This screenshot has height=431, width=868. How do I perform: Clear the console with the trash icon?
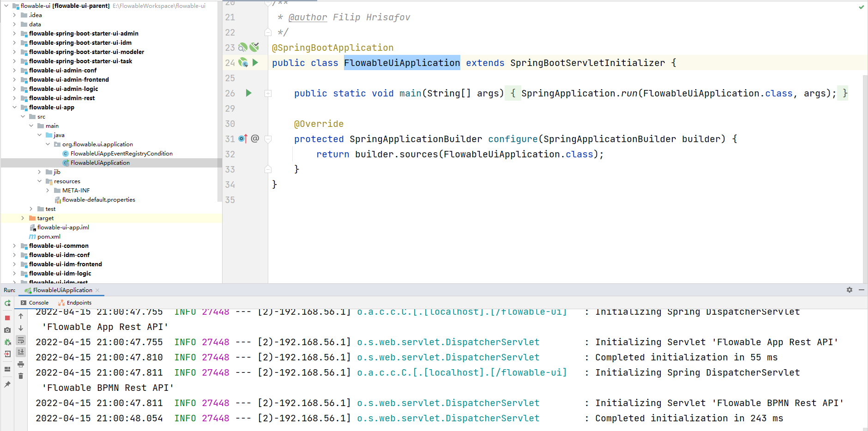coord(21,376)
